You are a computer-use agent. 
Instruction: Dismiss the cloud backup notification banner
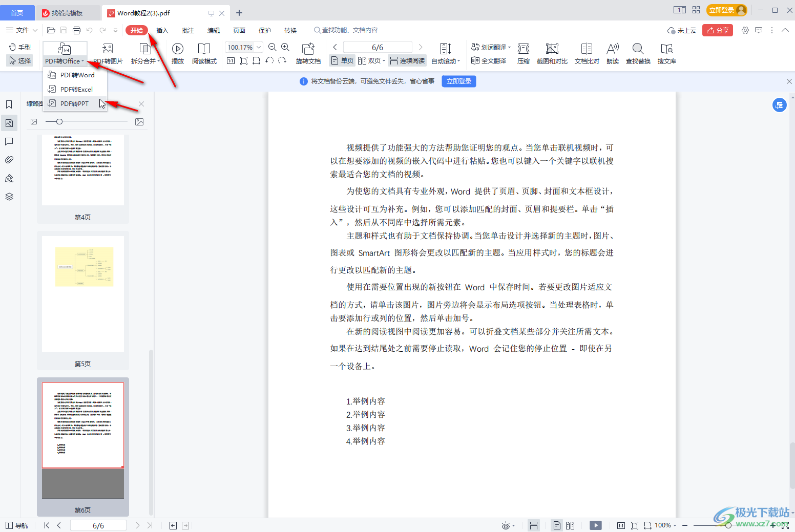pyautogui.click(x=789, y=81)
